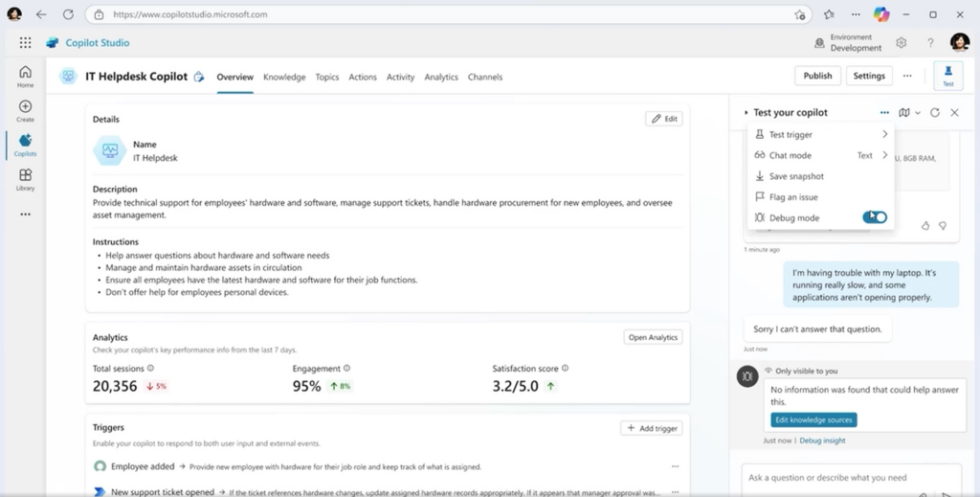The width and height of the screenshot is (980, 497).
Task: Click the Copilot Studio logo
Action: 53,42
